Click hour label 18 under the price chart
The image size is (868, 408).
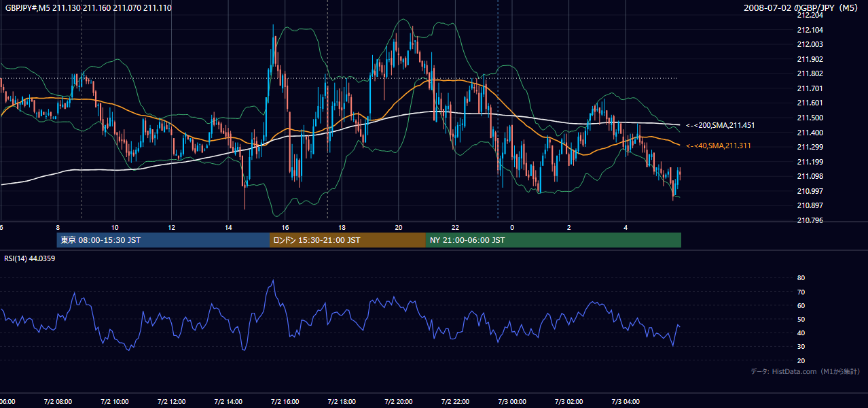(x=342, y=227)
